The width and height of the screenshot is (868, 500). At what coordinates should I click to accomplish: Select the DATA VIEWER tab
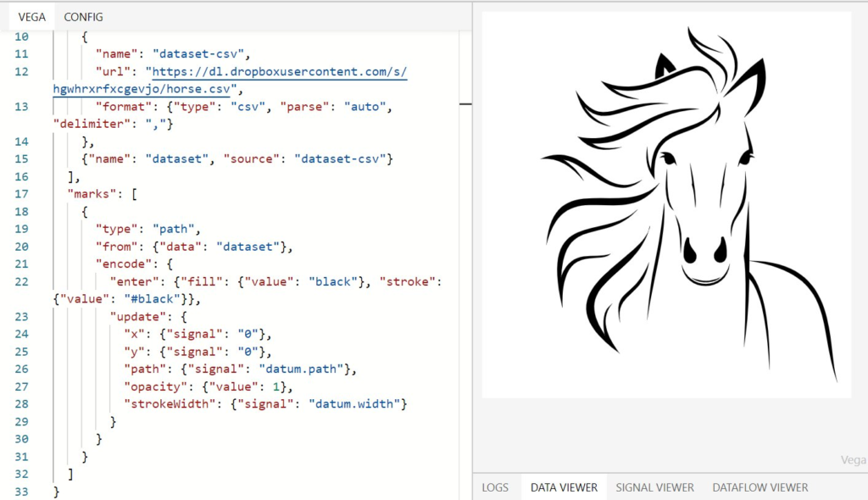click(x=564, y=487)
